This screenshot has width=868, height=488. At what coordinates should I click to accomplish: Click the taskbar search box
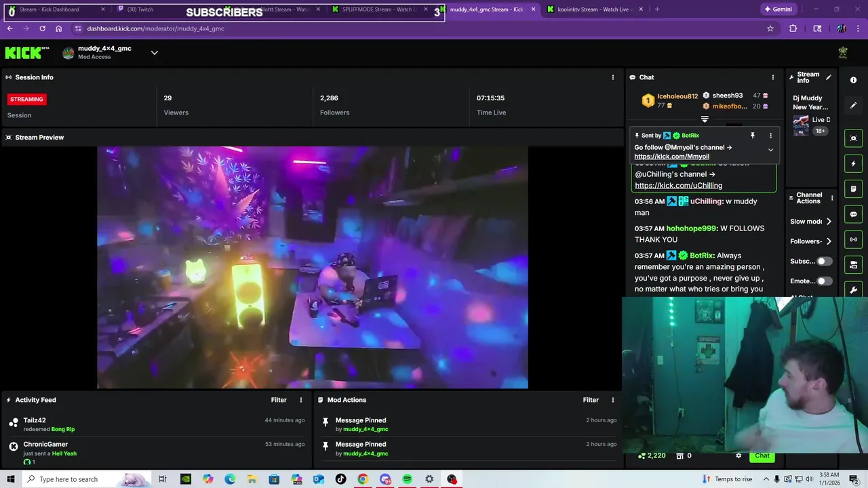[87, 479]
